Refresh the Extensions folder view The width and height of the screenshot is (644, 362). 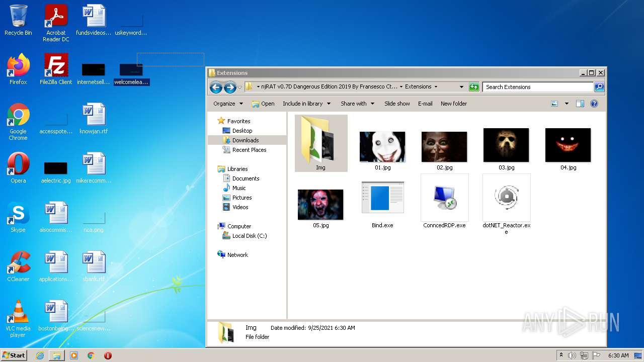coord(474,87)
